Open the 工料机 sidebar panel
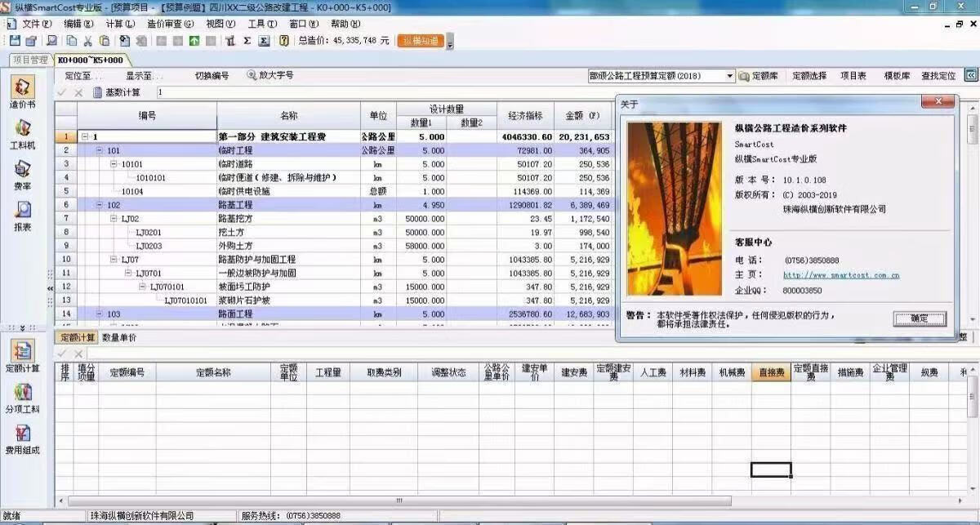The height and width of the screenshot is (525, 980). pyautogui.click(x=23, y=134)
